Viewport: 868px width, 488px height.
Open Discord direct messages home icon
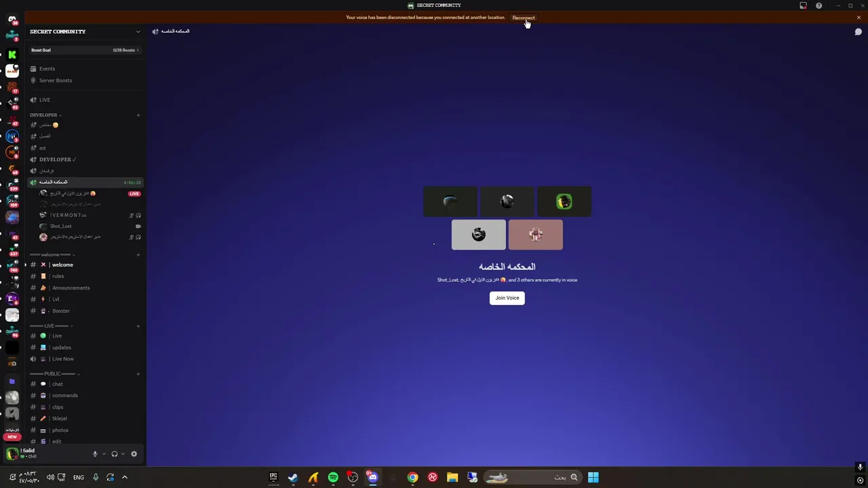12,19
